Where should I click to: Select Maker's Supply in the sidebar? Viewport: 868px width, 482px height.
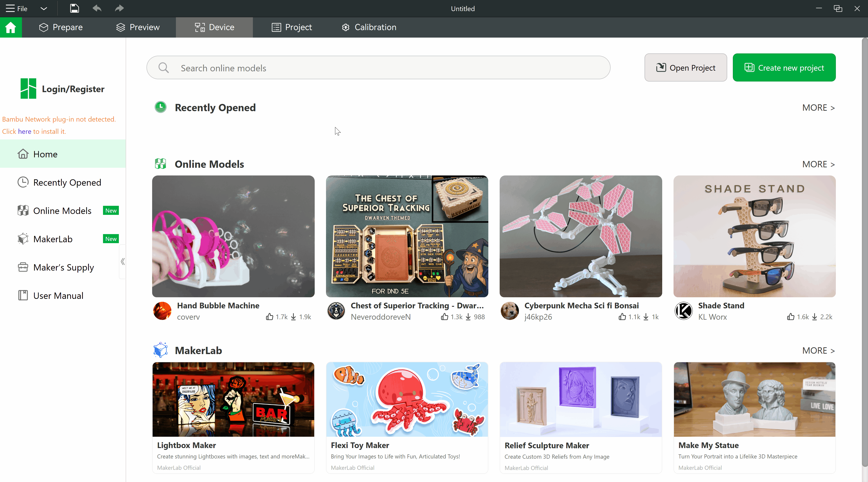(63, 267)
